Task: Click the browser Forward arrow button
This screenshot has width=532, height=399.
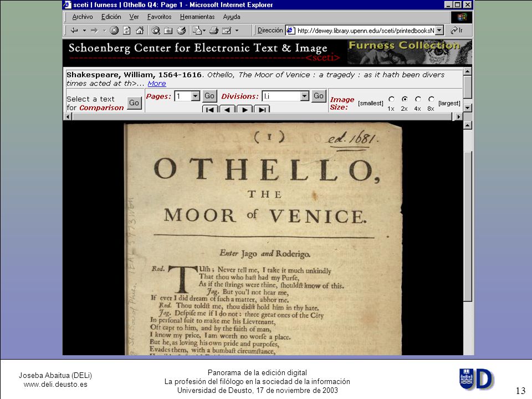Action: (x=94, y=30)
